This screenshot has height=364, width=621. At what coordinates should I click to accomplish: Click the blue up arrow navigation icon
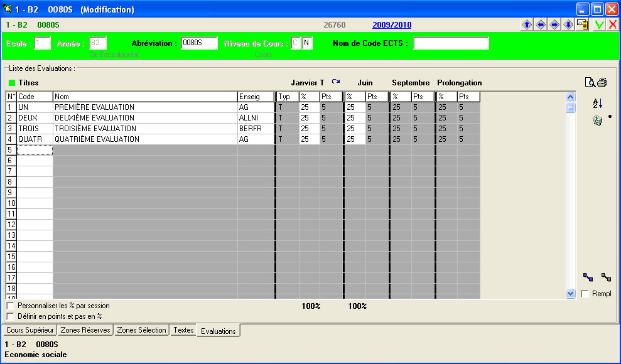pos(527,24)
